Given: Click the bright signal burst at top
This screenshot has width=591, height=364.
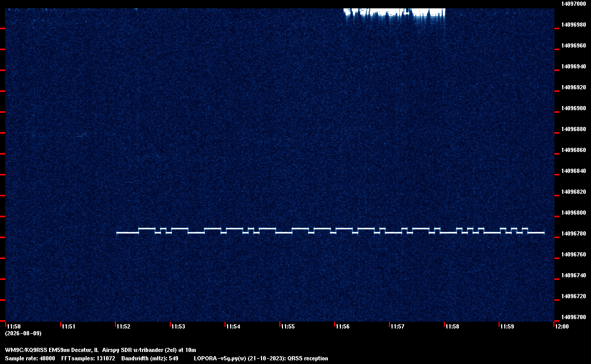Looking at the screenshot, I should click(x=395, y=14).
